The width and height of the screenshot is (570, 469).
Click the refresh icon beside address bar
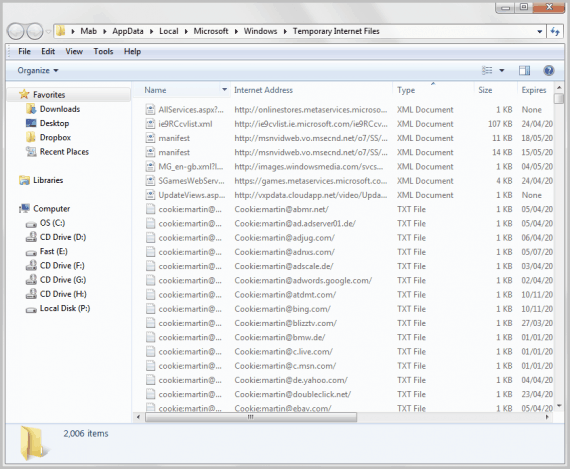[555, 31]
